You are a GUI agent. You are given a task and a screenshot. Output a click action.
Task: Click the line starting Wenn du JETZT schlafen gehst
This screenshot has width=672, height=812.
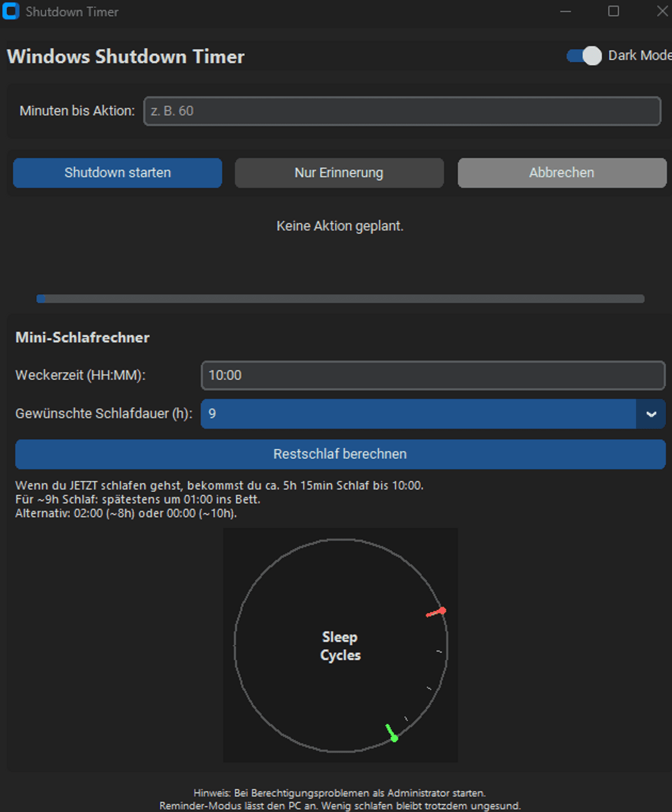[x=219, y=486]
